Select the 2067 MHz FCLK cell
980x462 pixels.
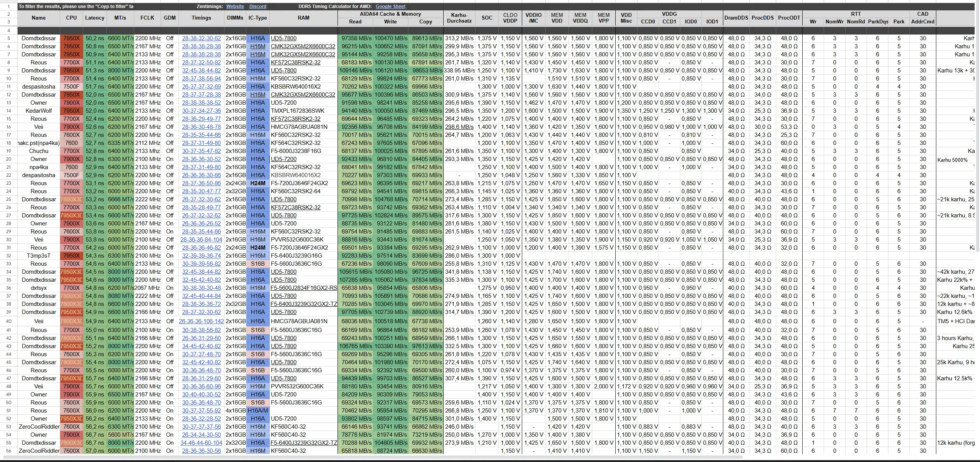[x=147, y=288]
